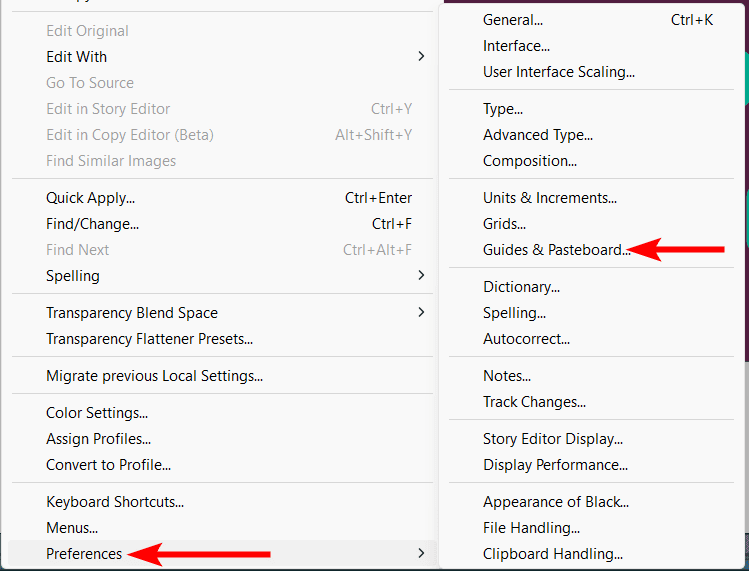Image resolution: width=749 pixels, height=571 pixels.
Task: Select Color Settings menu item
Action: pyautogui.click(x=97, y=413)
